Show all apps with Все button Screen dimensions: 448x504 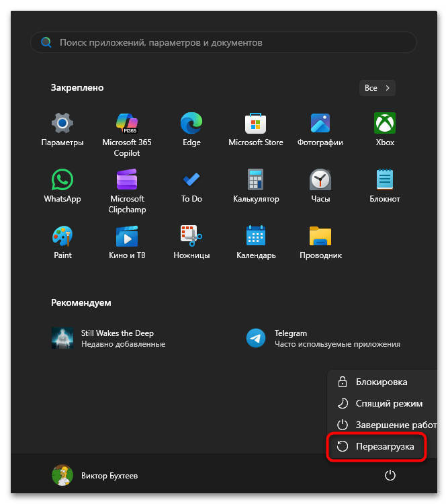coord(377,88)
